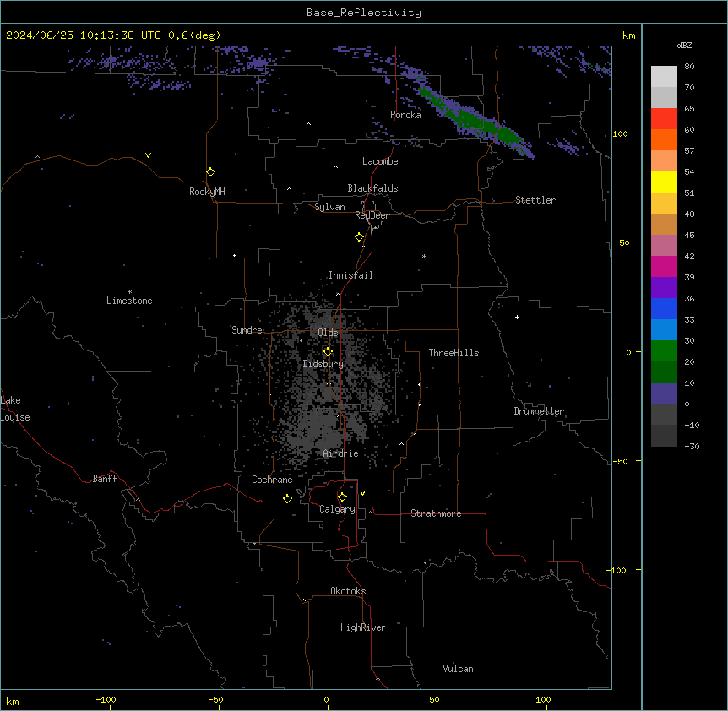Image resolution: width=728 pixels, height=711 pixels.
Task: Click the bright green swatch below the 30 legend label
Action: tap(664, 351)
